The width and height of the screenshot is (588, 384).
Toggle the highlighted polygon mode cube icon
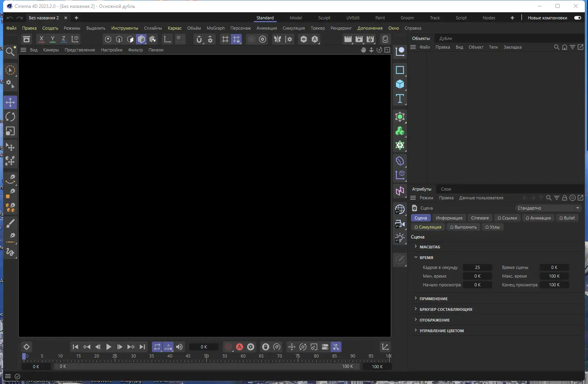(x=141, y=39)
